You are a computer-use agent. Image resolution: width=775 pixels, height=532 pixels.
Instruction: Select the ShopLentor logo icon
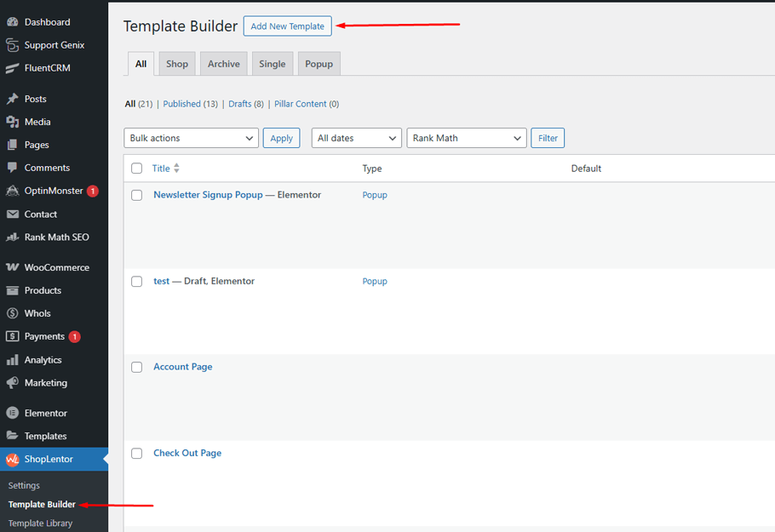13,460
